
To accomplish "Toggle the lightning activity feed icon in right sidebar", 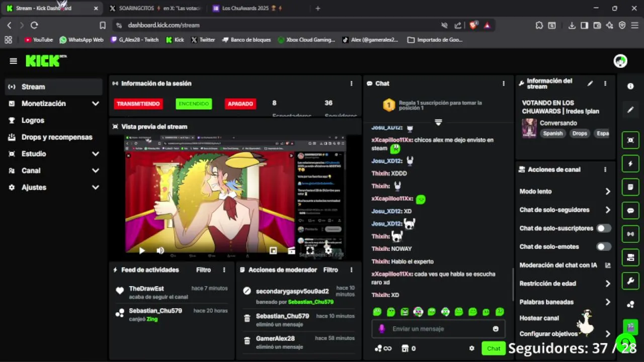I will [x=630, y=164].
